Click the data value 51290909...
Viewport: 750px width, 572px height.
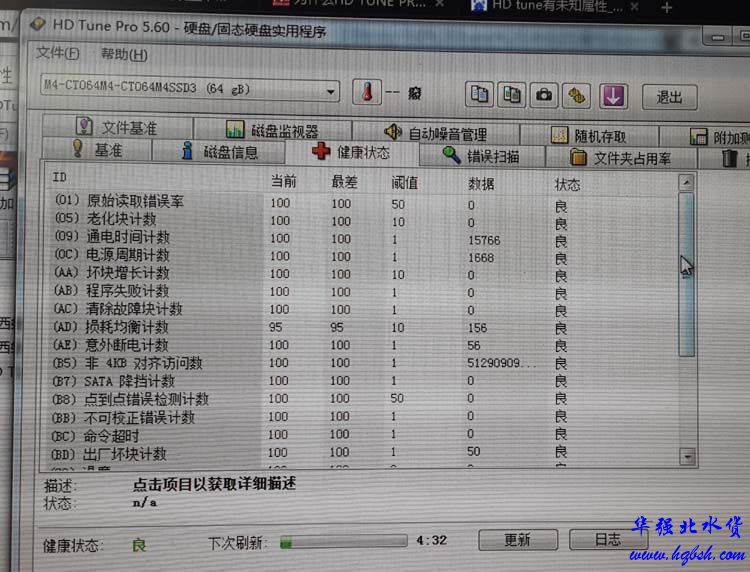(500, 363)
